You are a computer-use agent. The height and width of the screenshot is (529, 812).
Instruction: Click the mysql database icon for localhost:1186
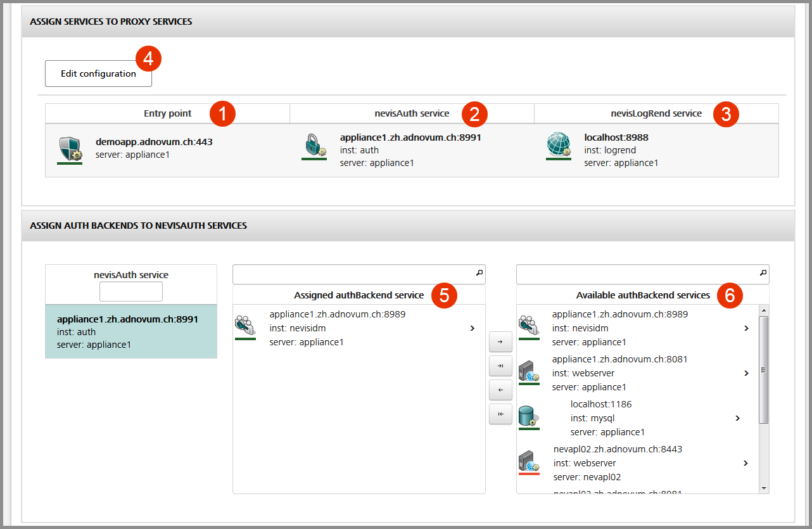[x=529, y=416]
